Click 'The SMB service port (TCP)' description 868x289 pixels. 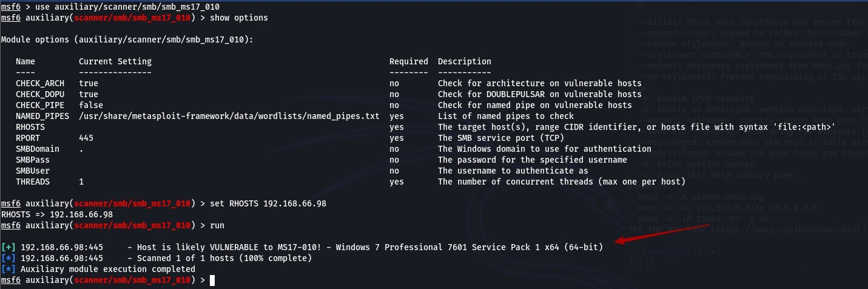[x=501, y=138]
